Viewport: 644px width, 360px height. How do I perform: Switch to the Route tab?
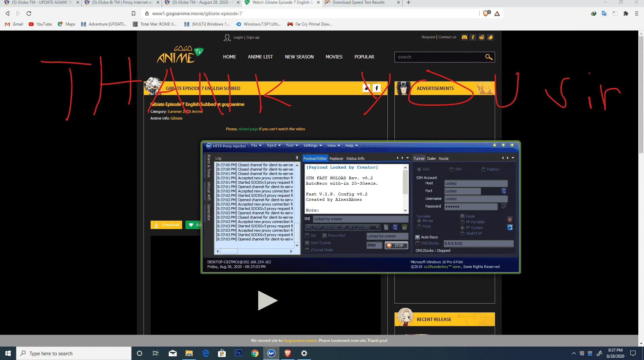pos(443,159)
